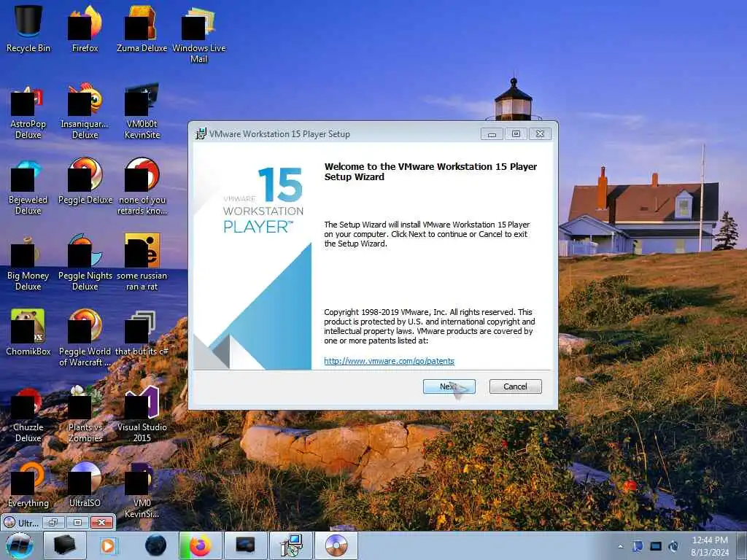Select the Visual Studio 2015 desktop icon
747x560 pixels.
click(x=142, y=414)
